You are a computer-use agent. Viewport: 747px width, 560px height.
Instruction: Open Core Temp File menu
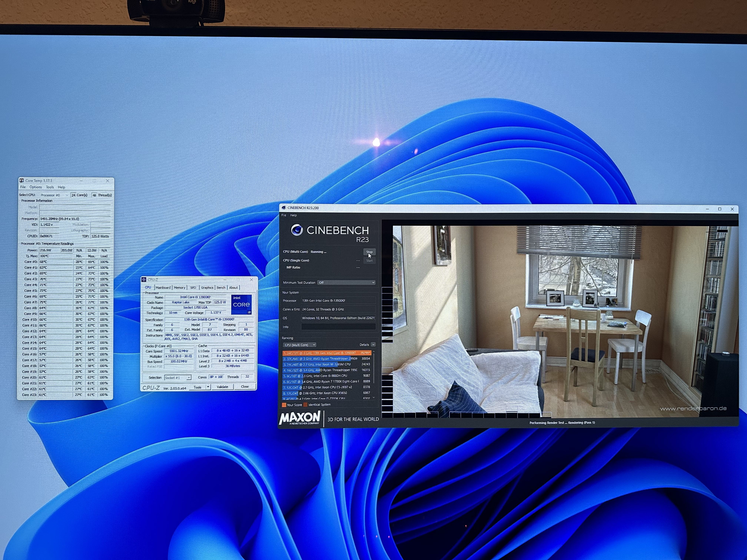(x=23, y=187)
